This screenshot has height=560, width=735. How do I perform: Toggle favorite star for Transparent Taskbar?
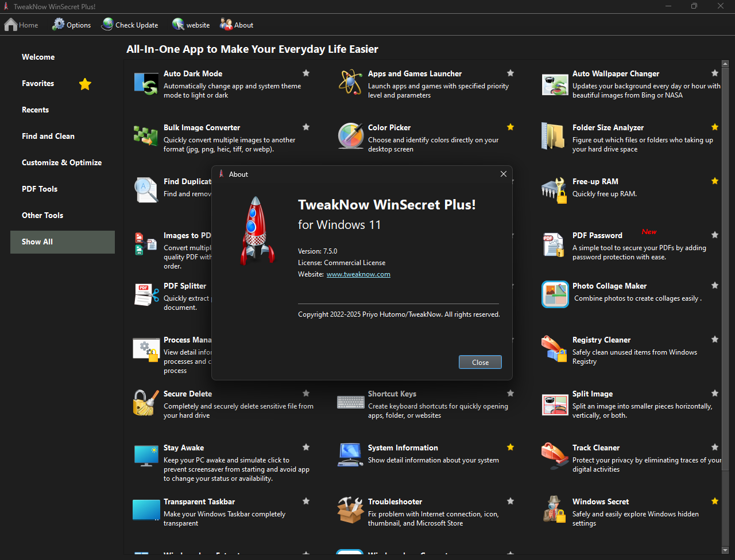[306, 501]
